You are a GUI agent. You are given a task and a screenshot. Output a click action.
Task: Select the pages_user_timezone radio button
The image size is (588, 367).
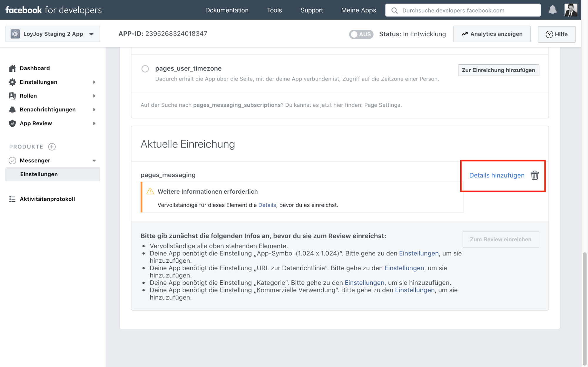[145, 69]
